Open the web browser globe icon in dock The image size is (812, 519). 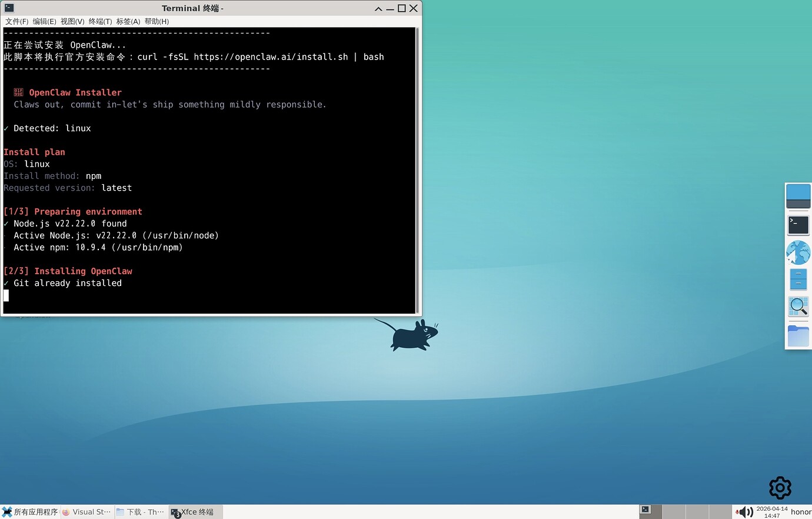point(798,252)
